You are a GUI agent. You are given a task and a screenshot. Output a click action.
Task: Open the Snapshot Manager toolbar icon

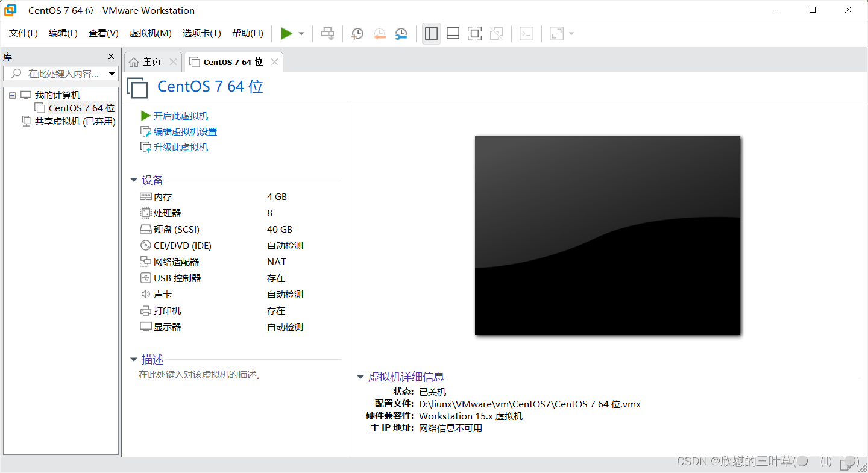(x=401, y=33)
